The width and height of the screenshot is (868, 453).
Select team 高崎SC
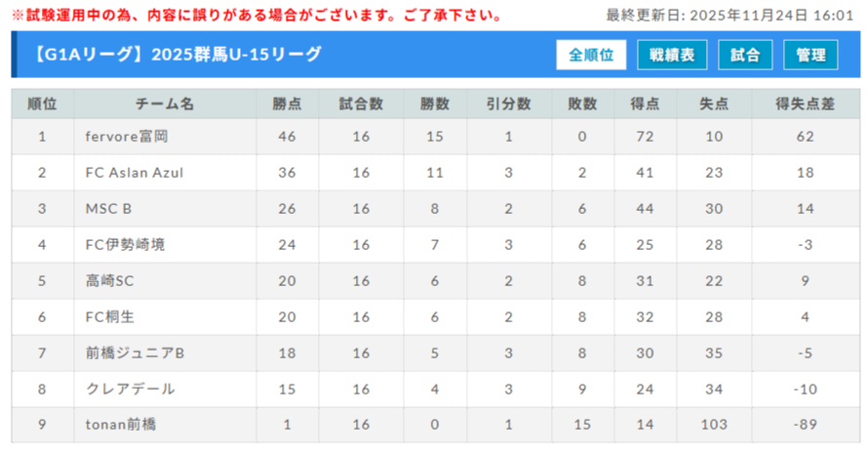point(109,281)
